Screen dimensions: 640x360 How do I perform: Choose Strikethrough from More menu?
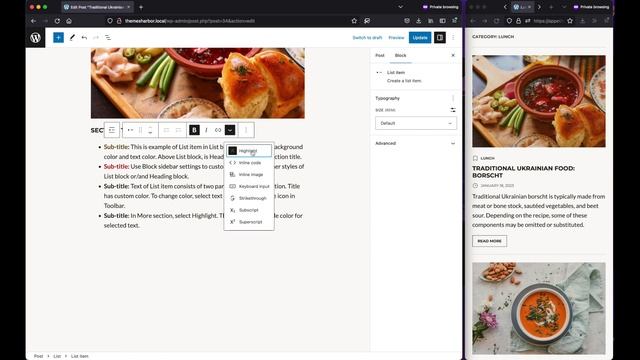coord(249,198)
